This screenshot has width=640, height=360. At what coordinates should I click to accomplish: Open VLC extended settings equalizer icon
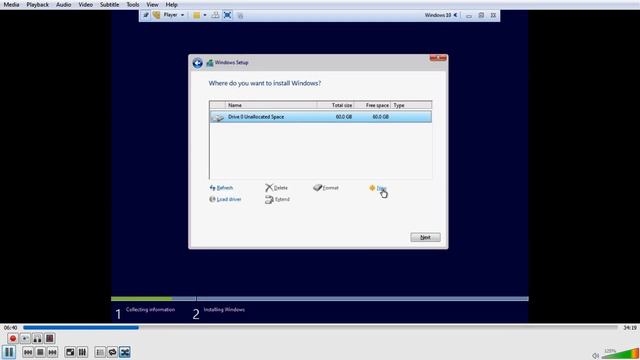coord(82,352)
